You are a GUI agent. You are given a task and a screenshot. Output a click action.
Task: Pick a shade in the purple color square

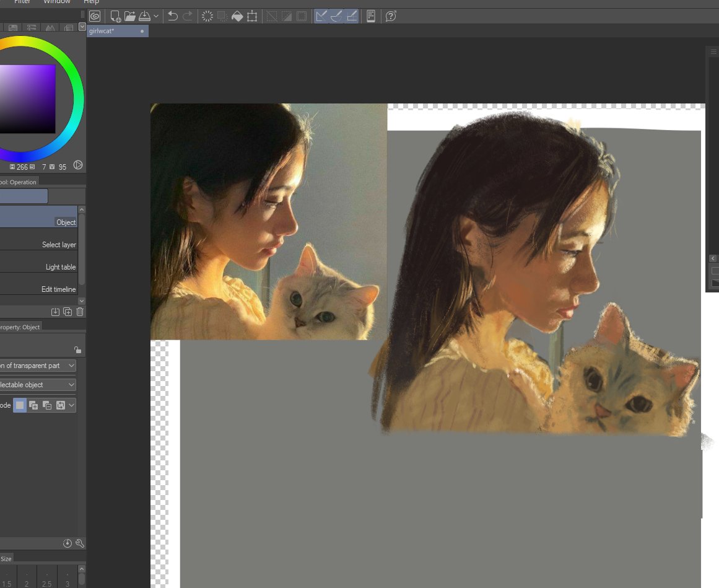pyautogui.click(x=27, y=99)
